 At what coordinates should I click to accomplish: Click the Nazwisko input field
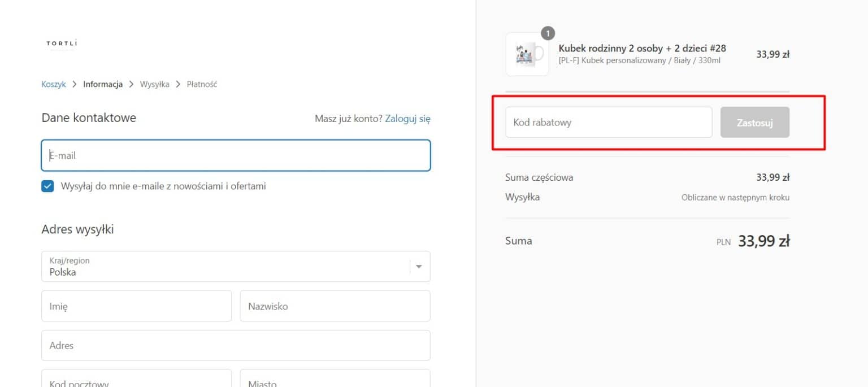point(335,306)
